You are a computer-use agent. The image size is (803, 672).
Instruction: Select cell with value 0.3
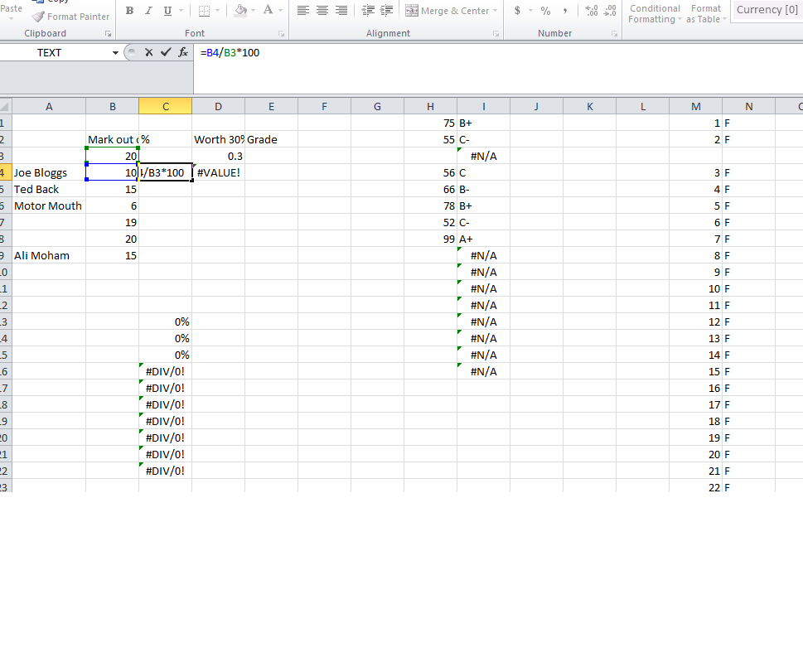click(219, 157)
